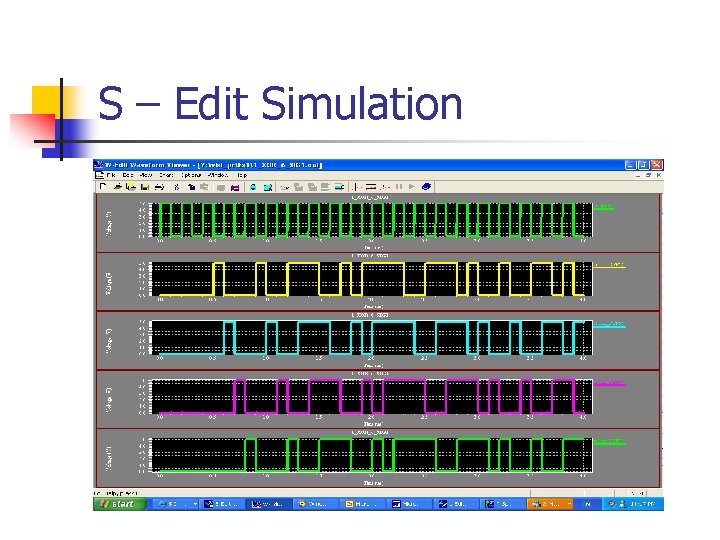Open the Help menu
The image size is (720, 540).
coord(242,175)
